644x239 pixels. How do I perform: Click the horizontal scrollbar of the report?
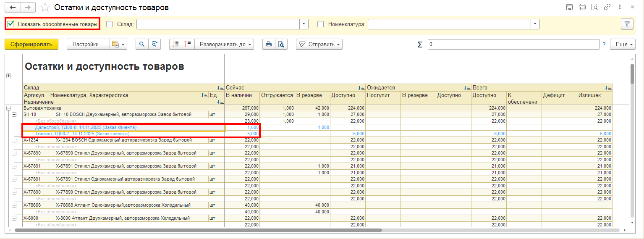198,230
